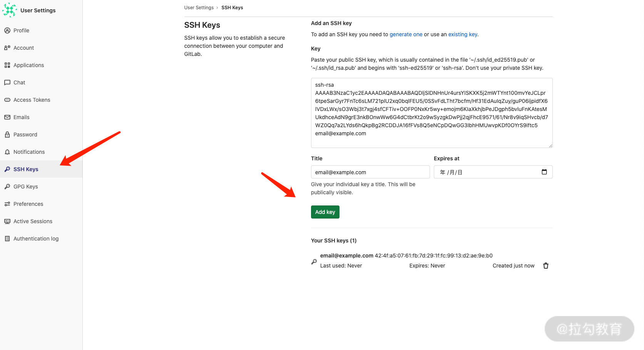644x350 pixels.
Task: Click the Password lock icon
Action: pos(7,135)
